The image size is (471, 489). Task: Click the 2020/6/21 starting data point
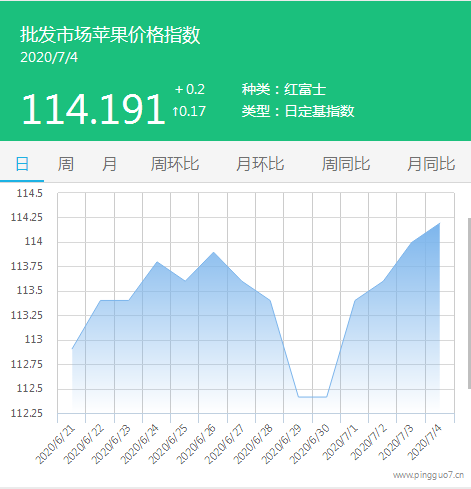click(x=72, y=349)
